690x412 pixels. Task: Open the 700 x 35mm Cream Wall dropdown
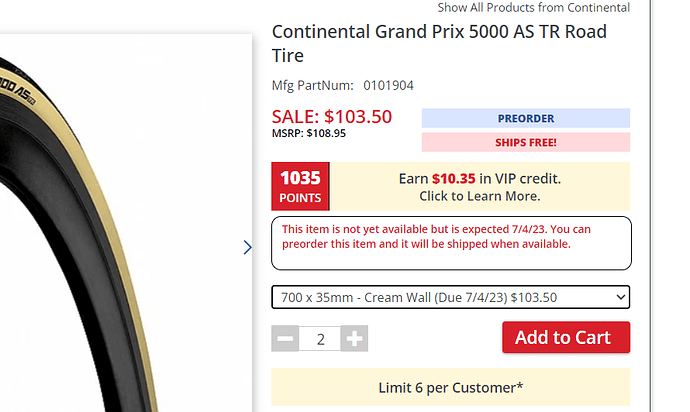pos(450,297)
